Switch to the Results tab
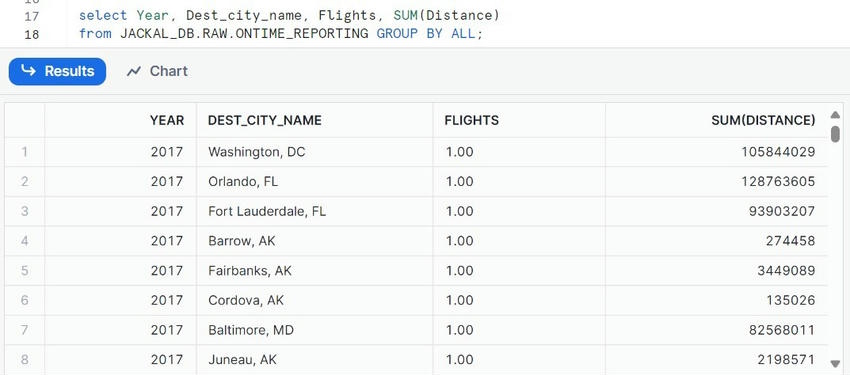 click(x=57, y=72)
